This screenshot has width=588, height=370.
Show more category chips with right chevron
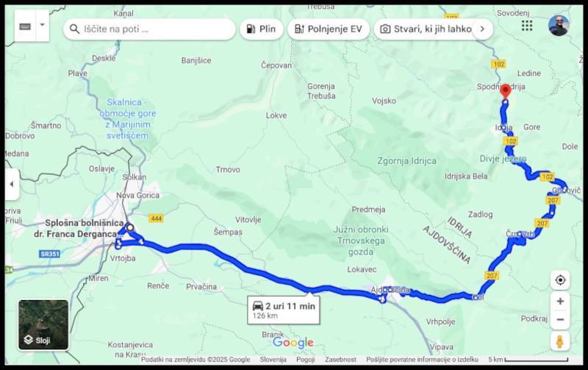coord(482,29)
